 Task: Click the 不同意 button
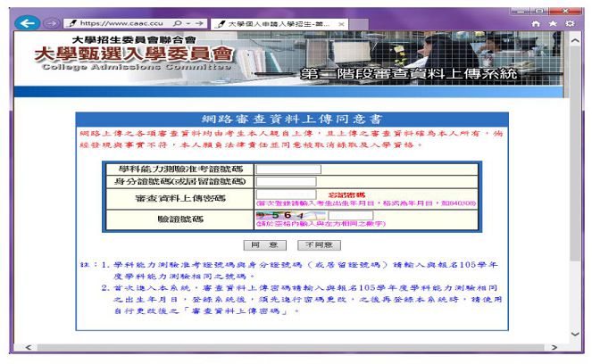point(319,245)
